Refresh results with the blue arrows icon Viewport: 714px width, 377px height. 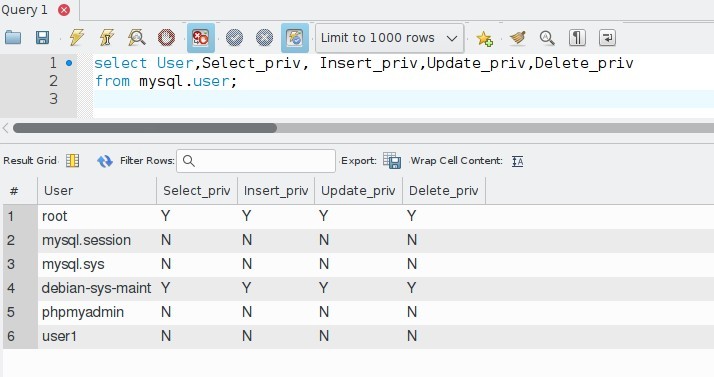(x=105, y=161)
